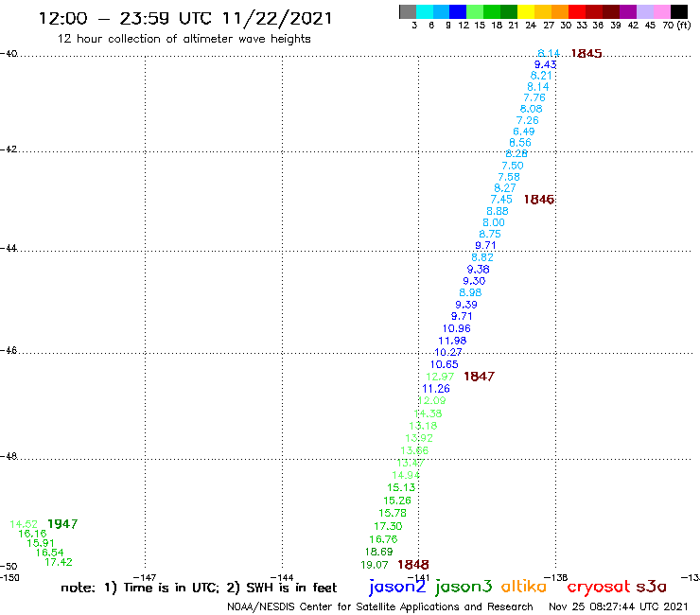700x615 pixels.
Task: Click the NOAA/NESDIS Center credit line
Action: [x=380, y=607]
